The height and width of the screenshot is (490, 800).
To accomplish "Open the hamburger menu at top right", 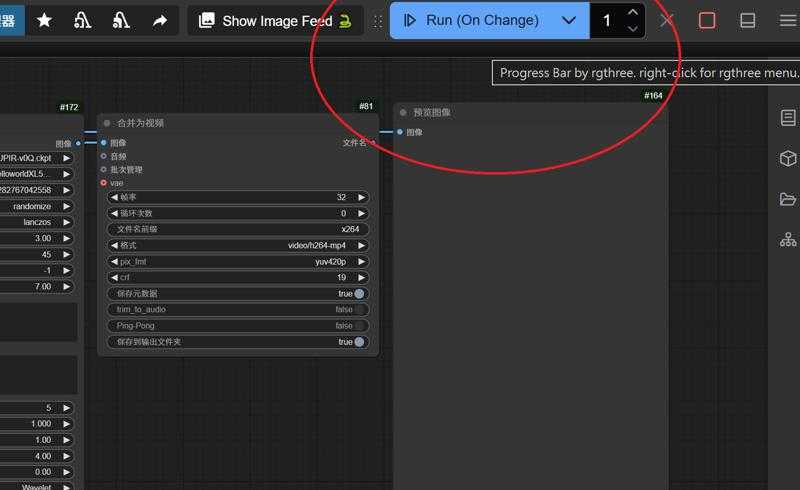I will pos(787,20).
